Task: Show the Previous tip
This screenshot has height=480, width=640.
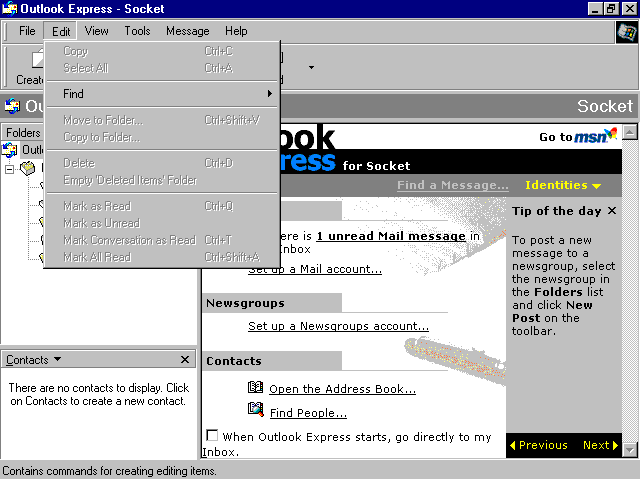Action: pos(539,445)
